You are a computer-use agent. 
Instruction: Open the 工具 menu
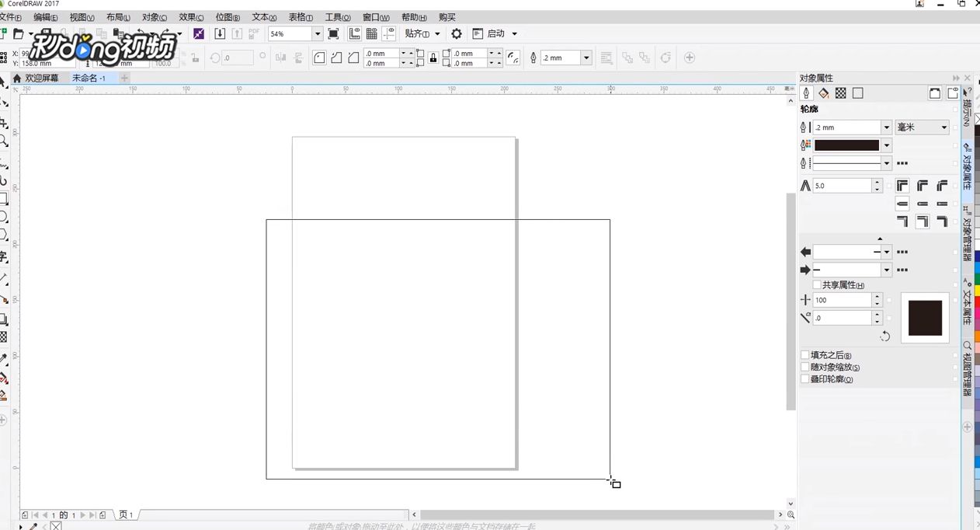(338, 17)
